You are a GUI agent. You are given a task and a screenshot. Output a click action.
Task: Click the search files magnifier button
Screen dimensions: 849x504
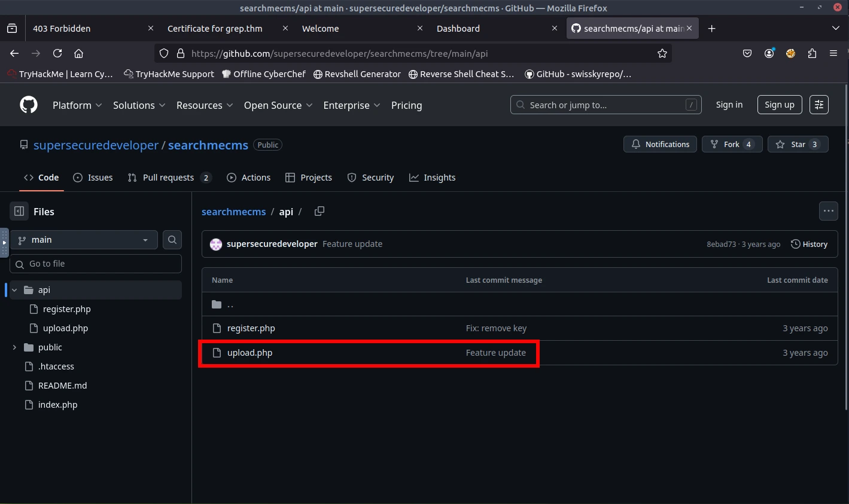172,240
